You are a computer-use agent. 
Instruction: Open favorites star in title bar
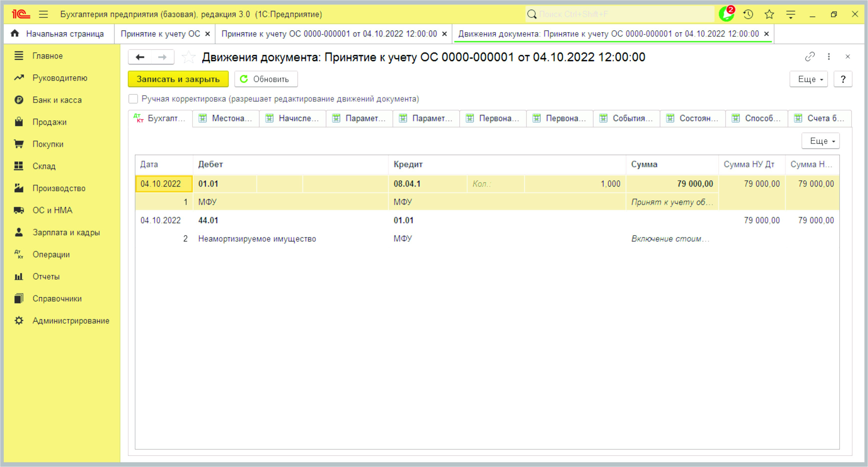click(x=769, y=14)
